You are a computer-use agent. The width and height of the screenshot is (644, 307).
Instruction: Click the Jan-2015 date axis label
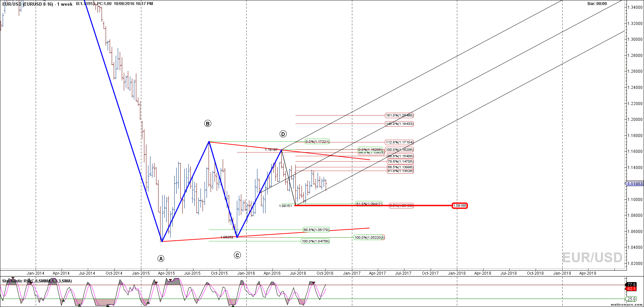pos(141,273)
